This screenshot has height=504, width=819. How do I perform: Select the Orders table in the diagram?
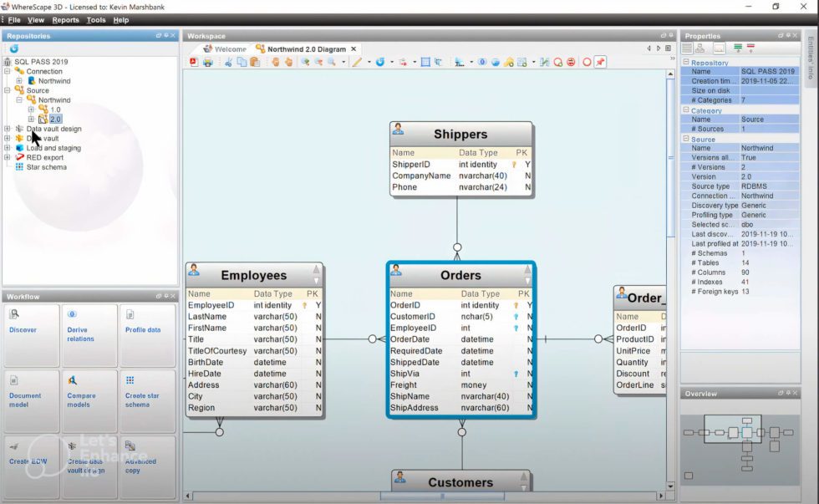pyautogui.click(x=460, y=275)
